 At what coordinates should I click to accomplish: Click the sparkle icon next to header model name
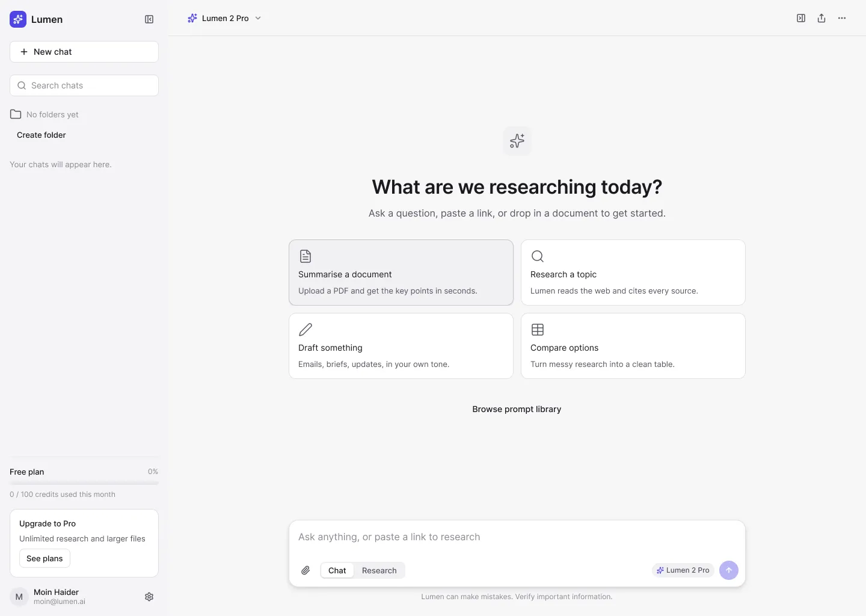[192, 18]
